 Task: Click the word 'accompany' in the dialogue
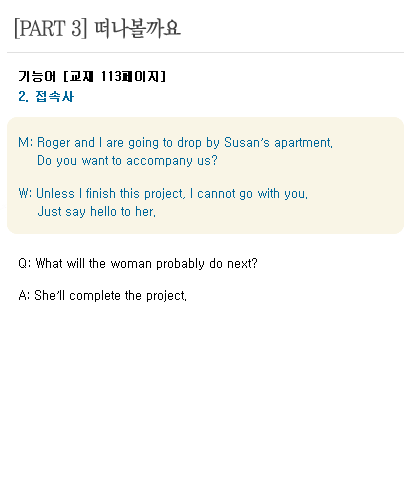[x=159, y=161]
